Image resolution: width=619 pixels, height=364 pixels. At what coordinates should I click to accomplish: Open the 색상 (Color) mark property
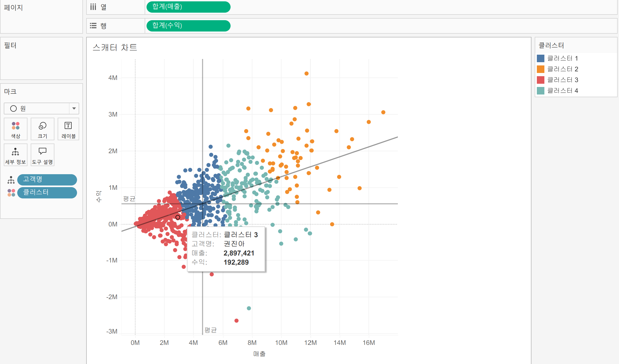tap(15, 129)
